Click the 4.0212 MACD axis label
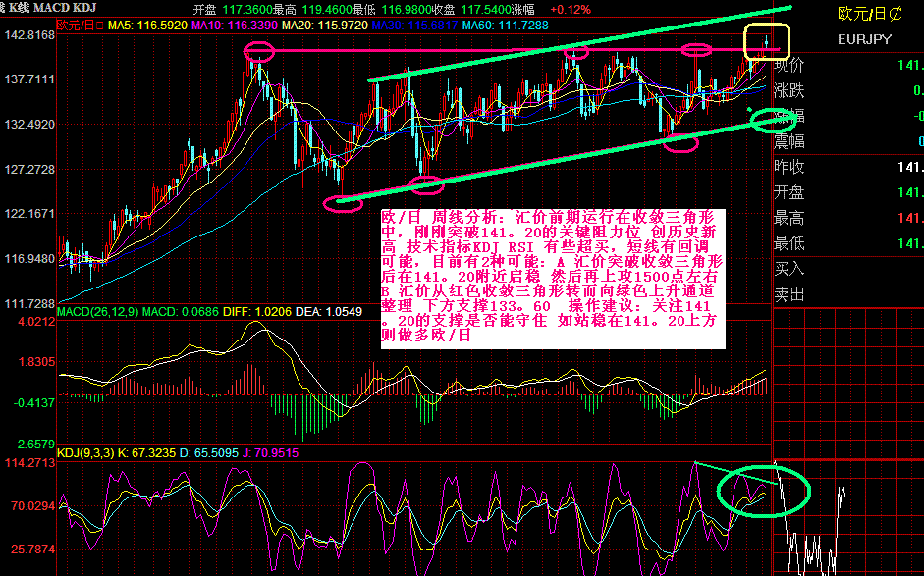The height and width of the screenshot is (576, 924). tap(36, 322)
